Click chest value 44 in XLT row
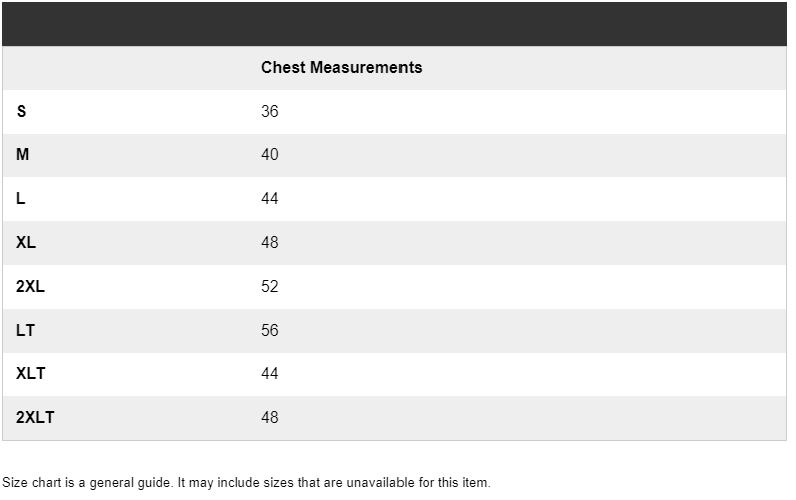796x500 pixels. click(x=270, y=374)
